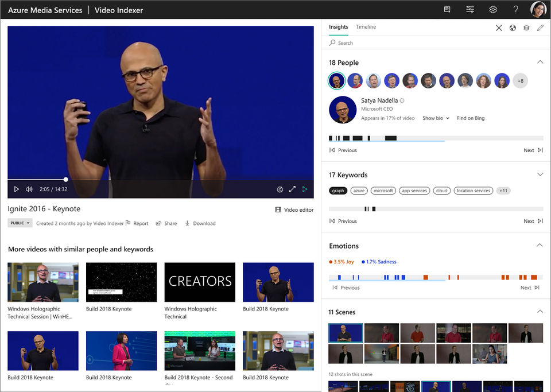Collapse the 18 People section
The image size is (551, 392).
540,62
